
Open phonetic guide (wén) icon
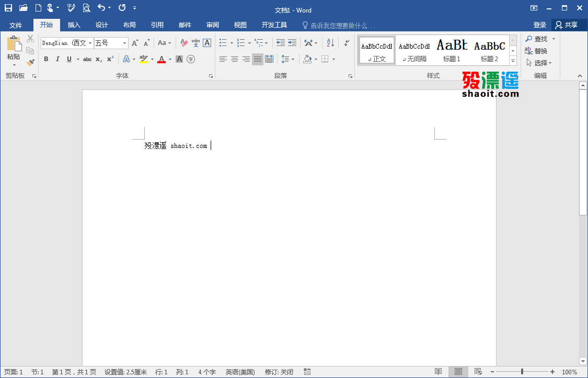195,43
